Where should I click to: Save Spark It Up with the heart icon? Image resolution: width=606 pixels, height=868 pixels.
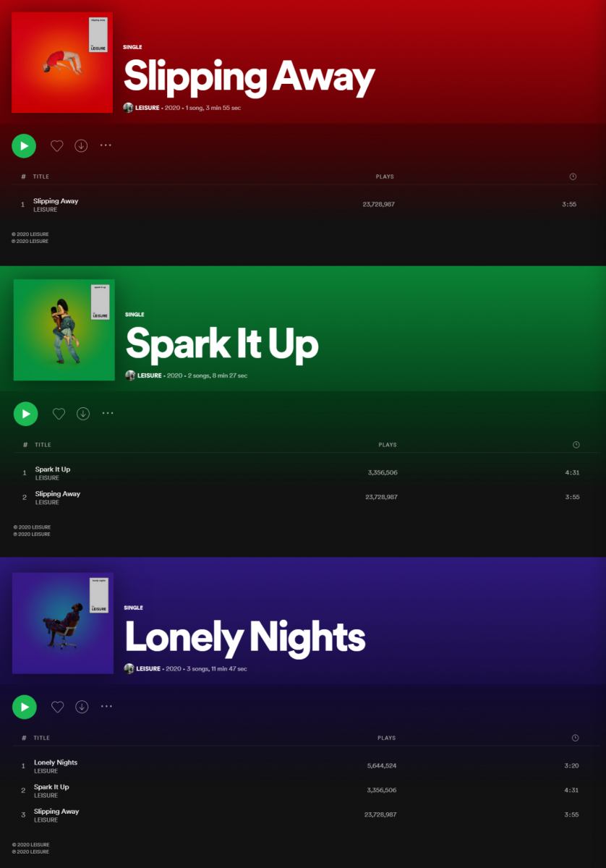pos(59,414)
